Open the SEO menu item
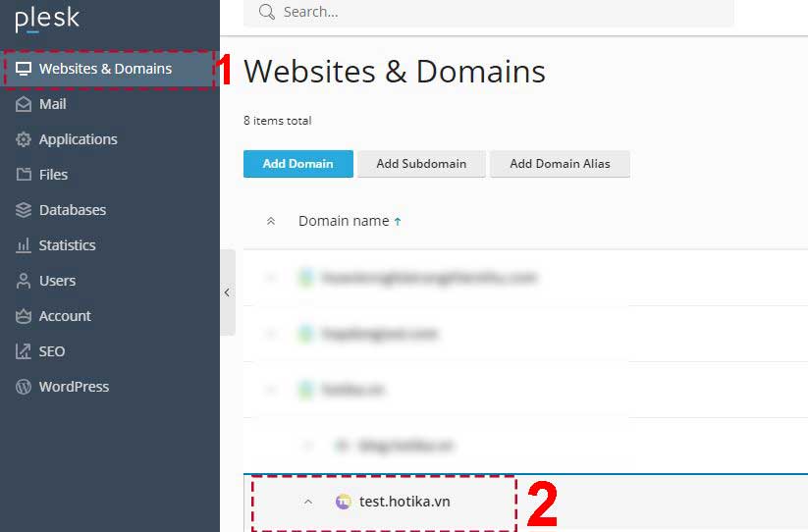The width and height of the screenshot is (808, 532). click(x=52, y=351)
